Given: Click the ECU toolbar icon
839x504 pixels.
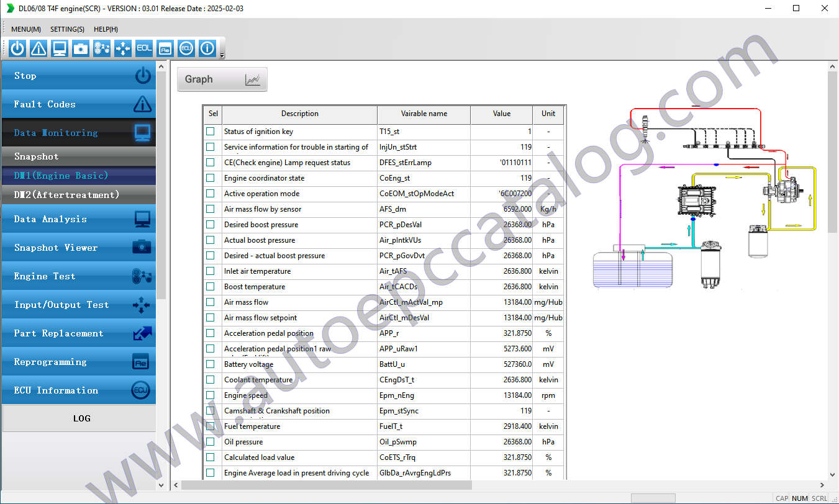Looking at the screenshot, I should point(186,48).
